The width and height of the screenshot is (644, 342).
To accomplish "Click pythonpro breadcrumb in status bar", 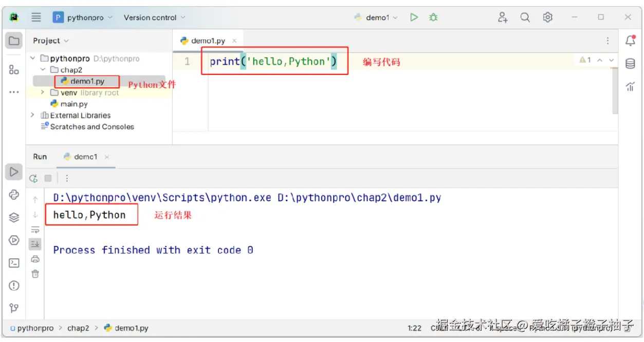I will [32, 328].
